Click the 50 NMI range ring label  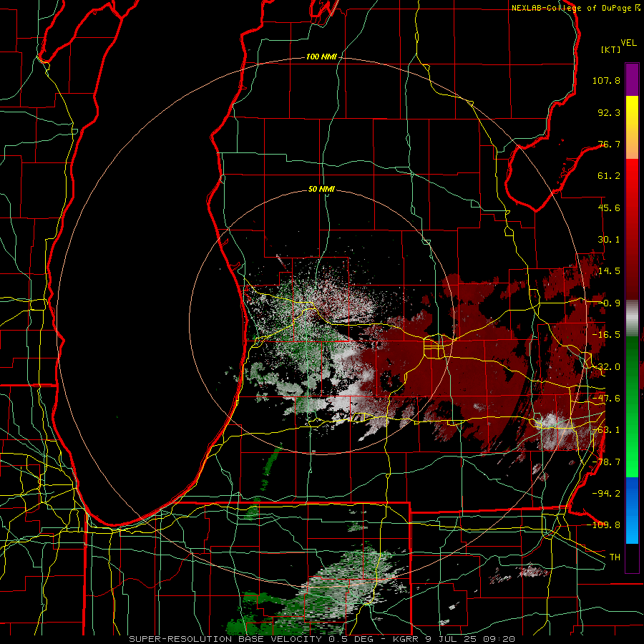(321, 189)
